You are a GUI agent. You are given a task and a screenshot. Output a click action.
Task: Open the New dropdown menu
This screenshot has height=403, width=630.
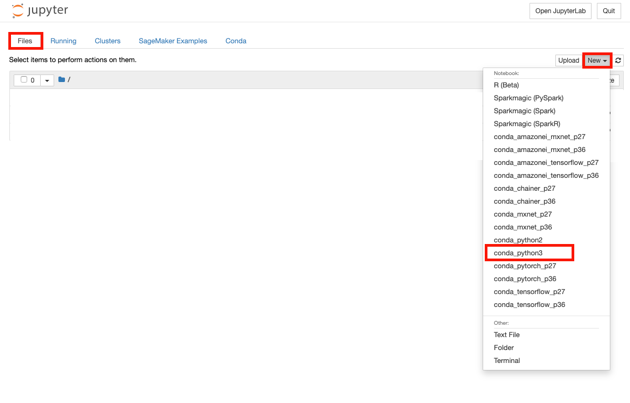pos(597,61)
